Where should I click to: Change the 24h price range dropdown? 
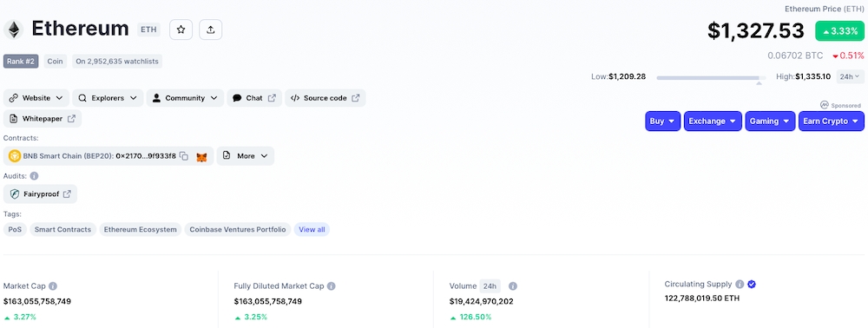click(x=850, y=77)
